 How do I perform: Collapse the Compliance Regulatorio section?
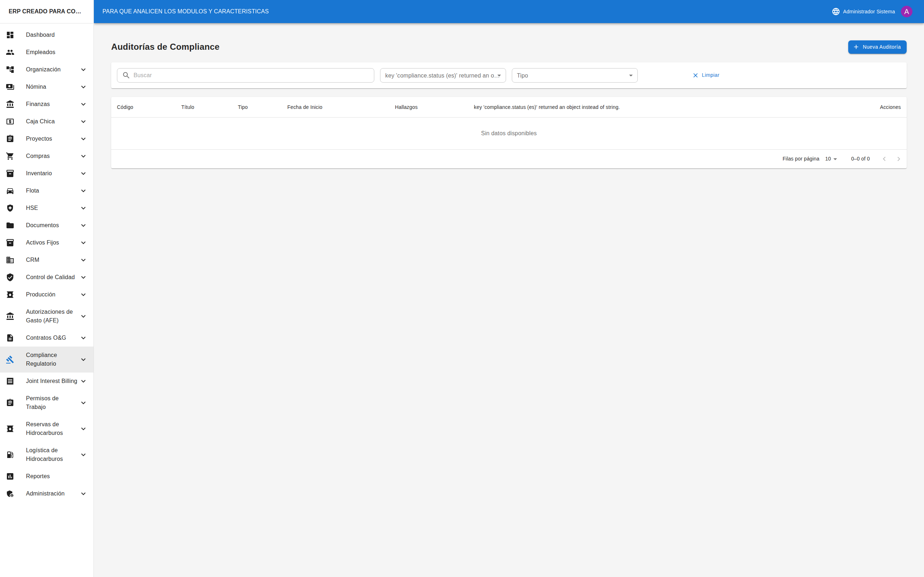tap(83, 359)
